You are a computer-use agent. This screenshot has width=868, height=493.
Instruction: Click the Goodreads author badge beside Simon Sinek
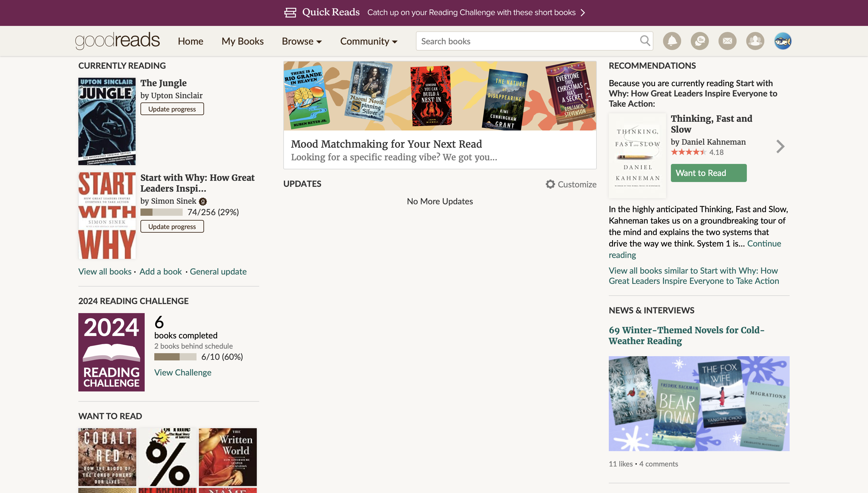(203, 202)
